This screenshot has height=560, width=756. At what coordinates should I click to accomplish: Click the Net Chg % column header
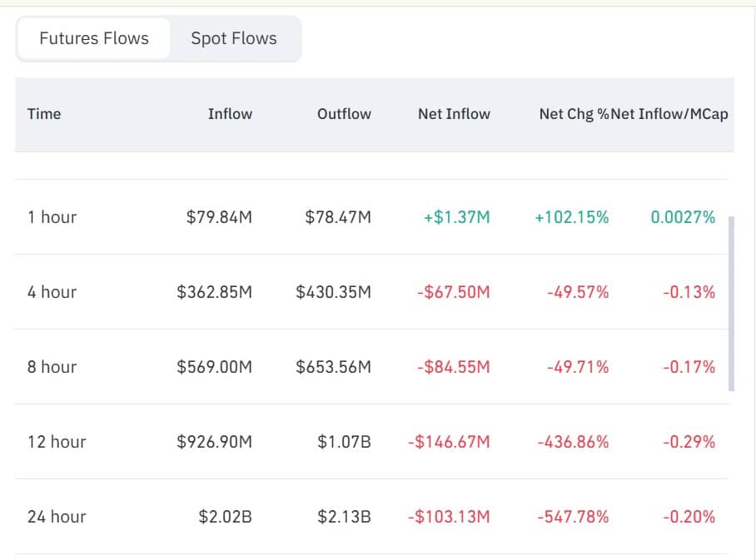pyautogui.click(x=574, y=114)
